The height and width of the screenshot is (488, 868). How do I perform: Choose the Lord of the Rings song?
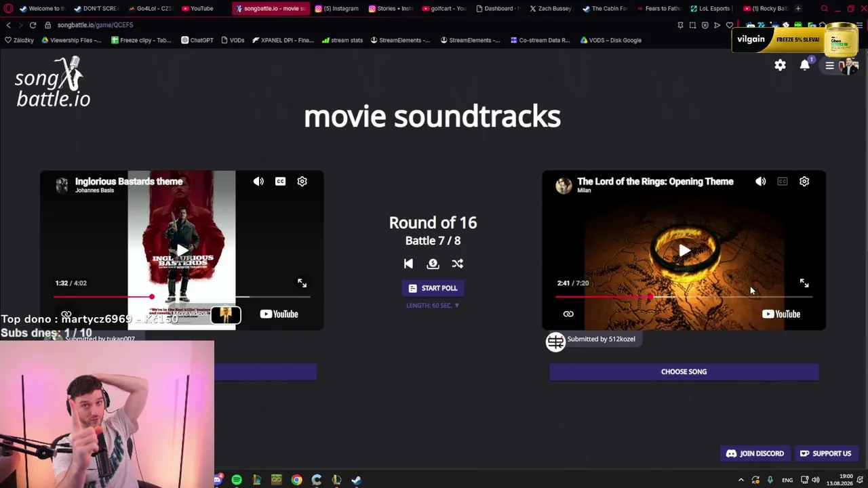pos(684,371)
